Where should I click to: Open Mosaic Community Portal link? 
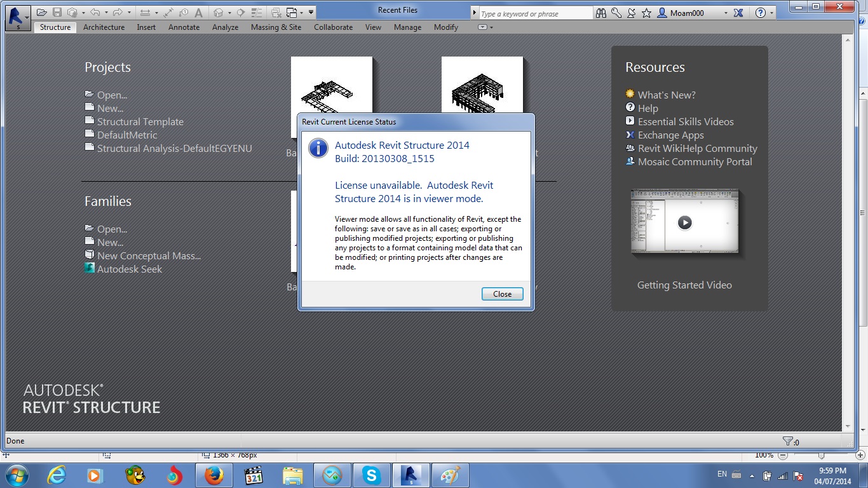[695, 161]
